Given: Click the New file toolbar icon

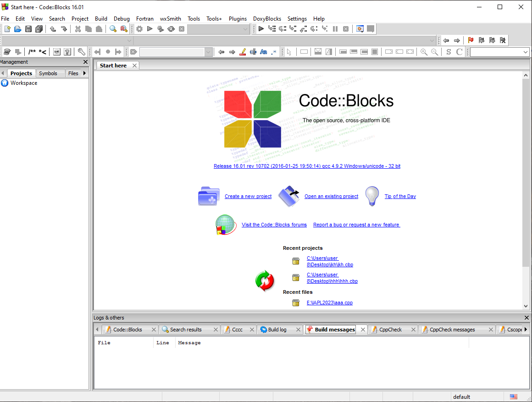Looking at the screenshot, I should 7,29.
